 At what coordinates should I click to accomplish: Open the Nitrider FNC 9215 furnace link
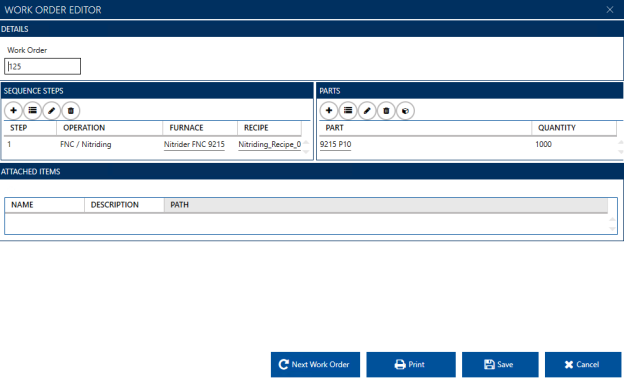tap(194, 144)
